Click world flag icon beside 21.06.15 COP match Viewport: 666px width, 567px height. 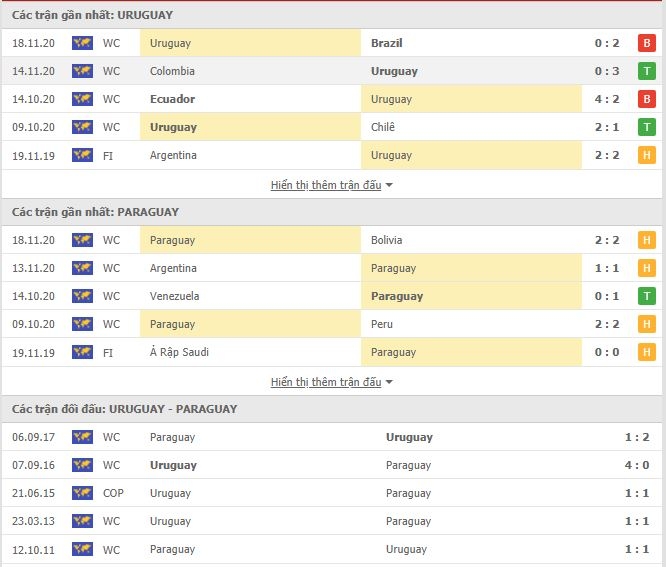pyautogui.click(x=82, y=493)
